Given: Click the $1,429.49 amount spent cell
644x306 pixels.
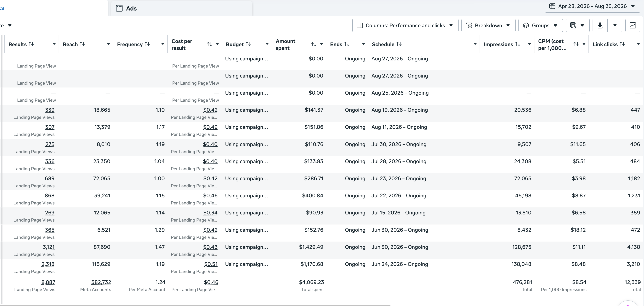Looking at the screenshot, I should point(311,247).
